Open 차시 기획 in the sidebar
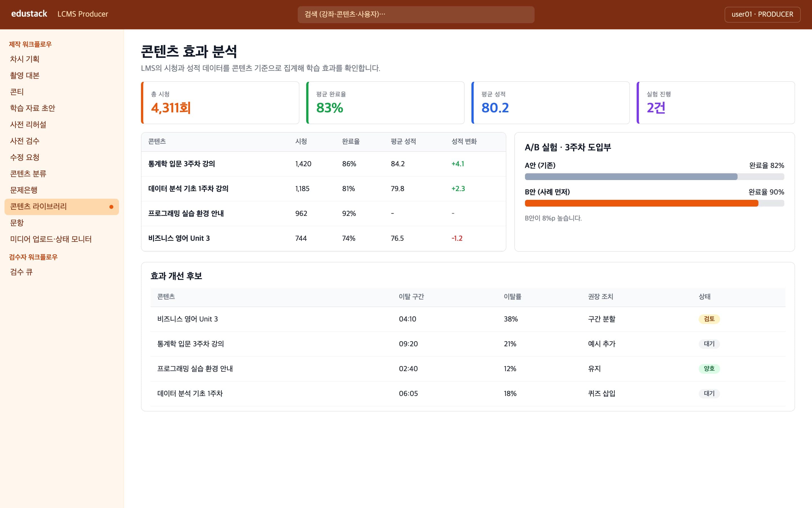The width and height of the screenshot is (812, 508). [62, 59]
